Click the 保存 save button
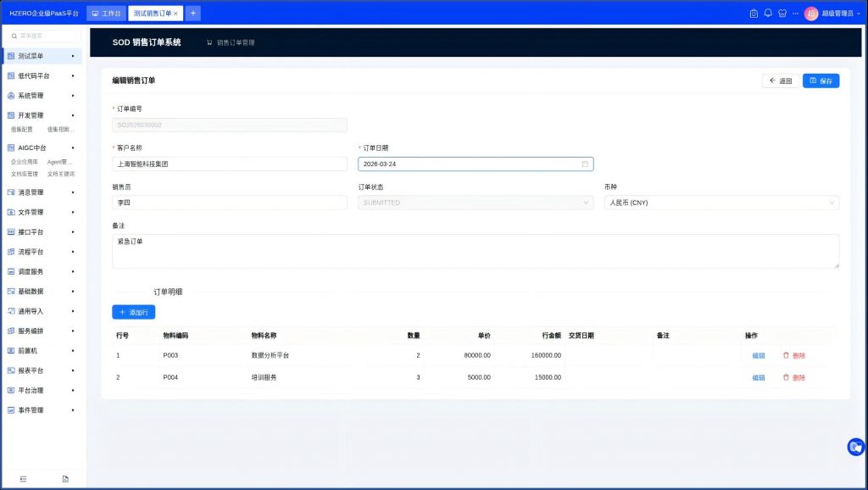This screenshot has height=490, width=868. (x=821, y=81)
